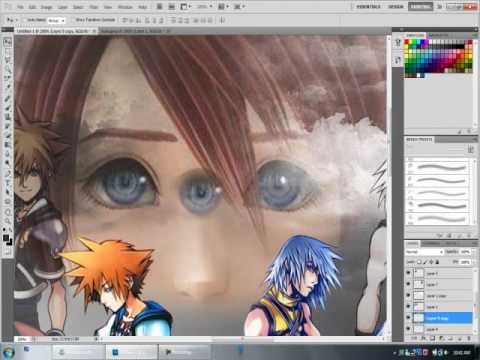
Task: Select the Dodge tool
Action: click(7, 162)
